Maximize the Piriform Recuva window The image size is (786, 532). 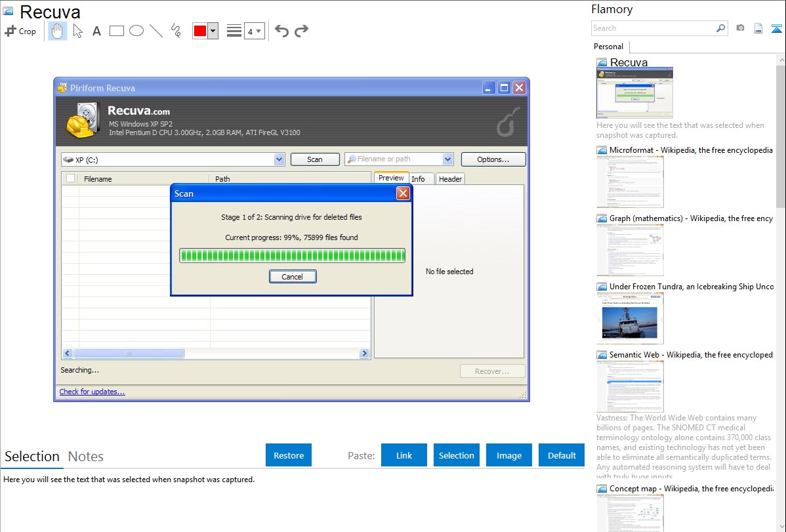point(505,88)
